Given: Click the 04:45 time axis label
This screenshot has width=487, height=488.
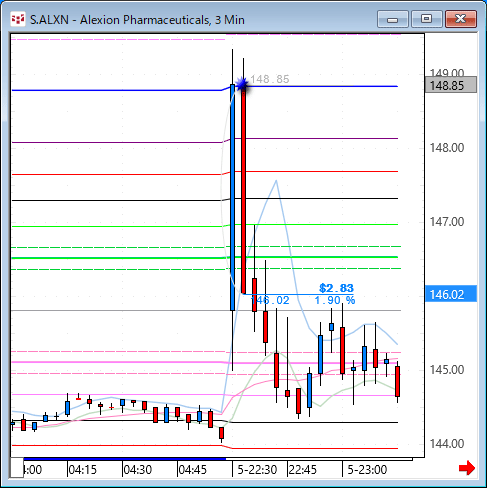Looking at the screenshot, I should click(193, 470).
